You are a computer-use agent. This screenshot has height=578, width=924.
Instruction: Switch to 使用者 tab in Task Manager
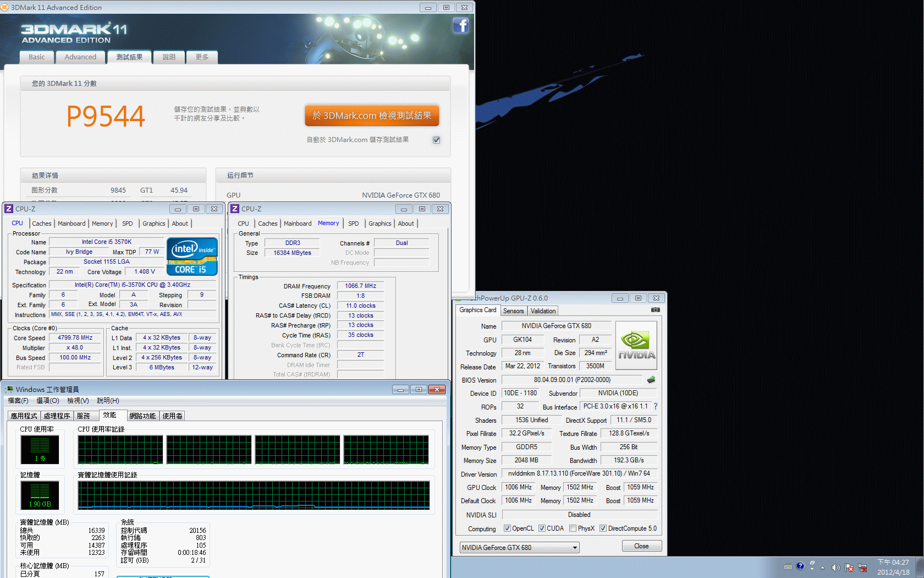(x=173, y=416)
